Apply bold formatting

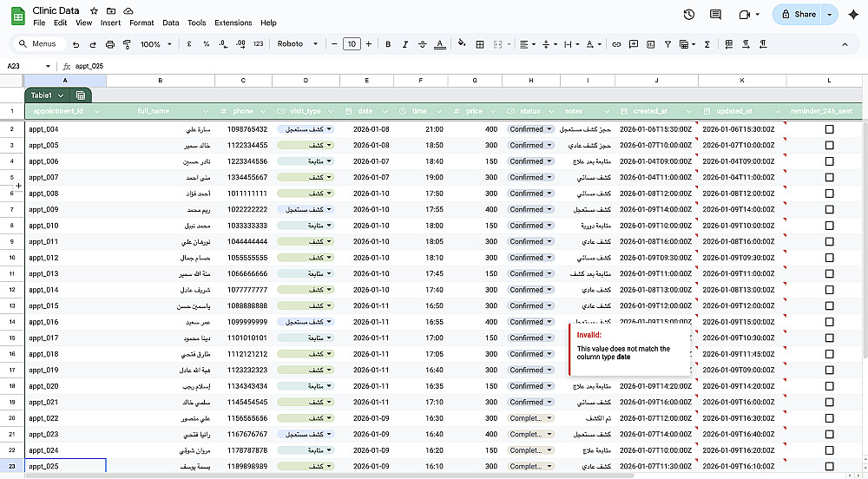[388, 44]
